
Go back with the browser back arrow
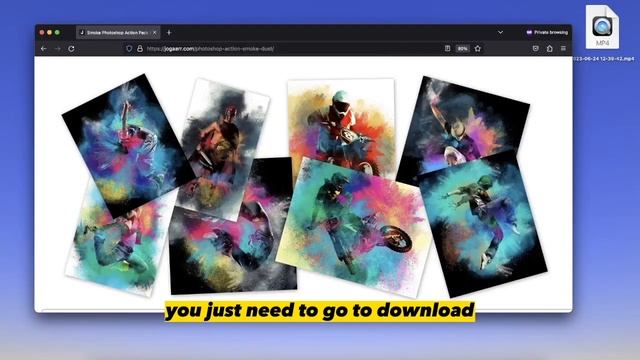click(44, 49)
